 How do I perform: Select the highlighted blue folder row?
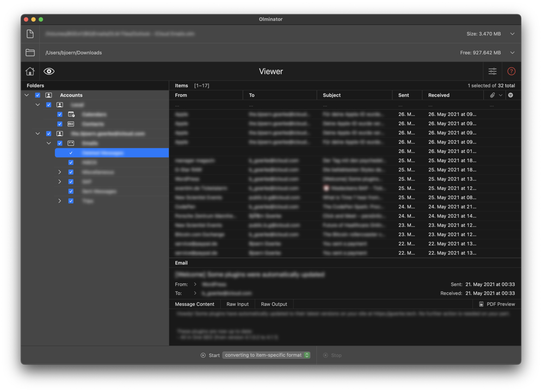click(x=112, y=153)
